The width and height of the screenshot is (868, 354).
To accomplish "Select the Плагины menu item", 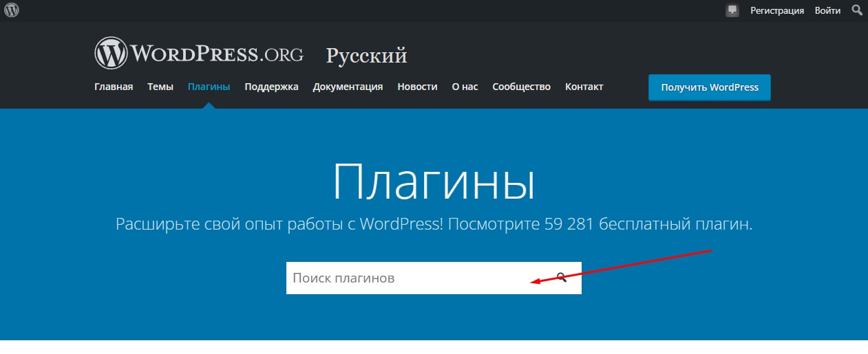I will point(209,87).
